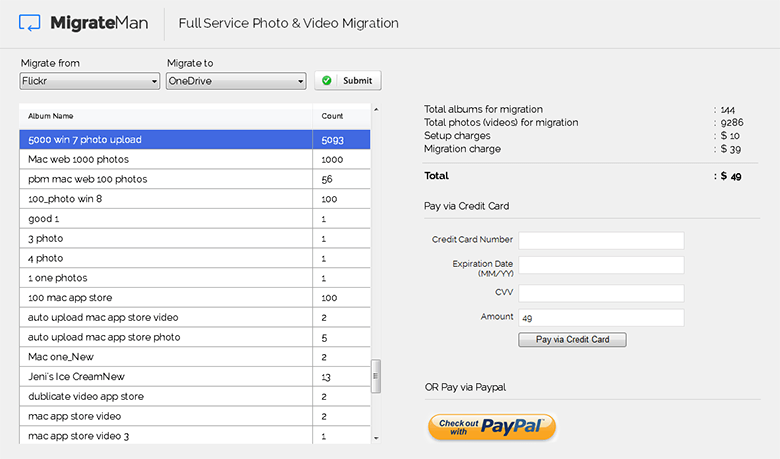Screen dimensions: 780x459
Task: Click count cell 13
Action: click(342, 376)
